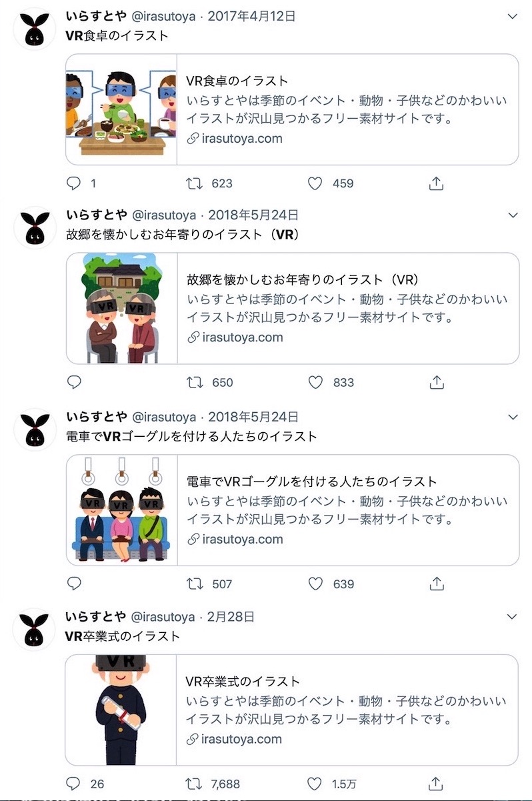
Task: Retweet the VR卒業式 tweet with 7,688 retweets
Action: point(194,783)
